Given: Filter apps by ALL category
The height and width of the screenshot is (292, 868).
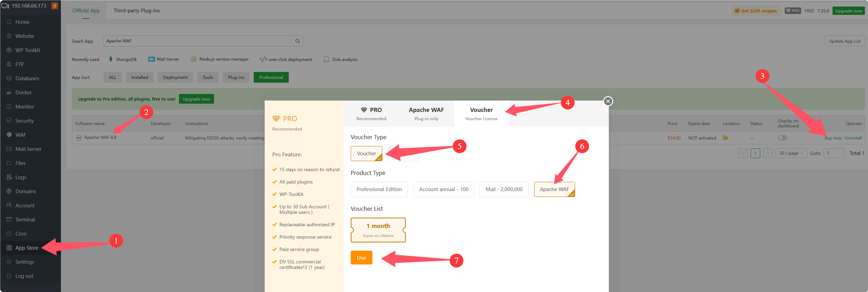Looking at the screenshot, I should coord(113,77).
